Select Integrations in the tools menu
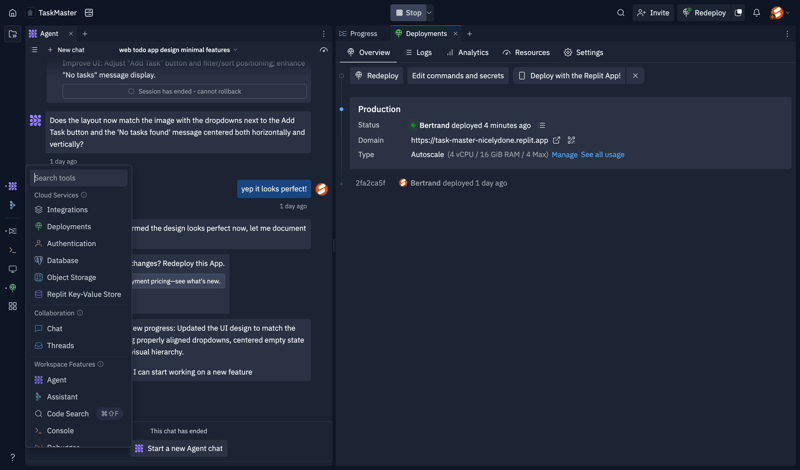The width and height of the screenshot is (800, 470). [79, 210]
